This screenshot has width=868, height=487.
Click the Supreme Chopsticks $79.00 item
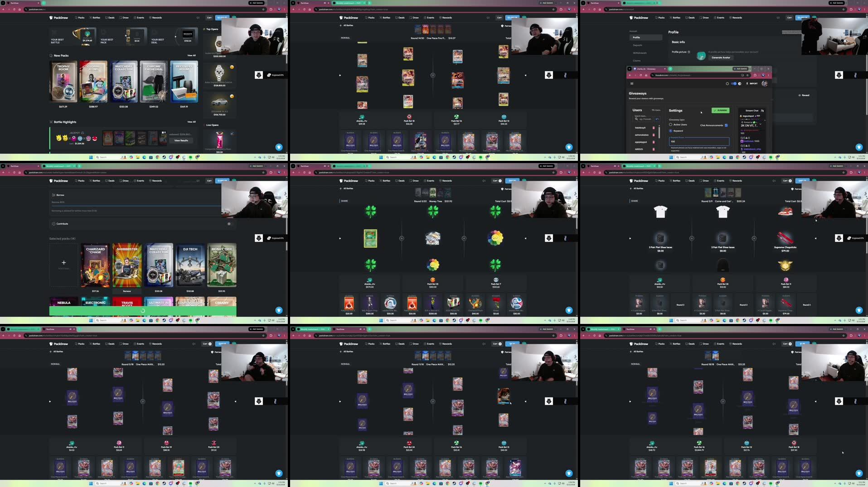(x=785, y=241)
